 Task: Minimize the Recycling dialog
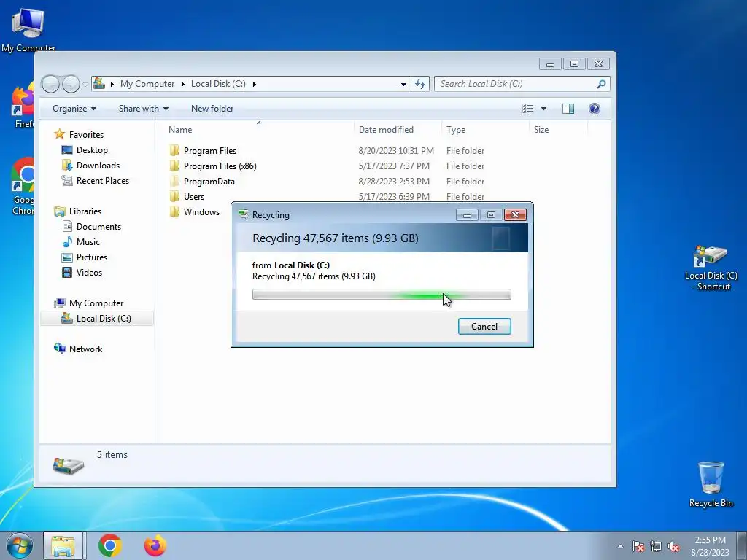pyautogui.click(x=467, y=215)
